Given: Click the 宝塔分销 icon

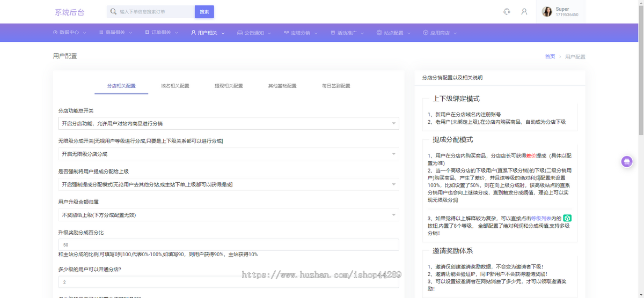Looking at the screenshot, I should 287,32.
